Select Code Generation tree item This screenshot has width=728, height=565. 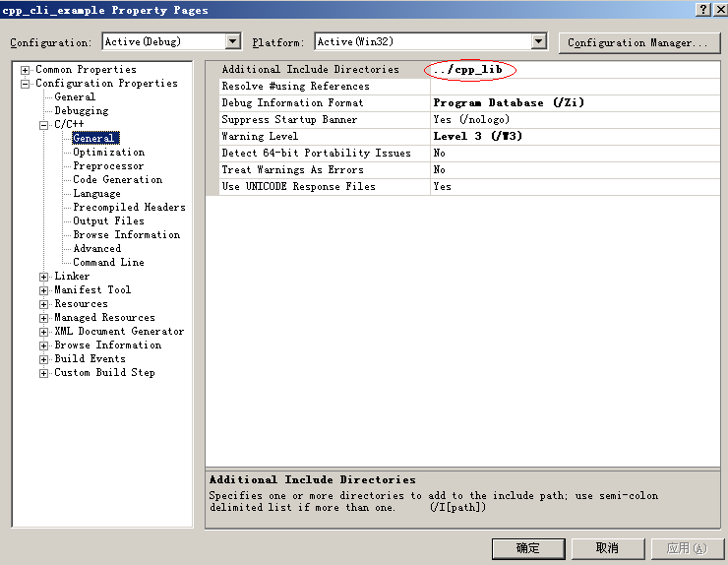tap(117, 180)
